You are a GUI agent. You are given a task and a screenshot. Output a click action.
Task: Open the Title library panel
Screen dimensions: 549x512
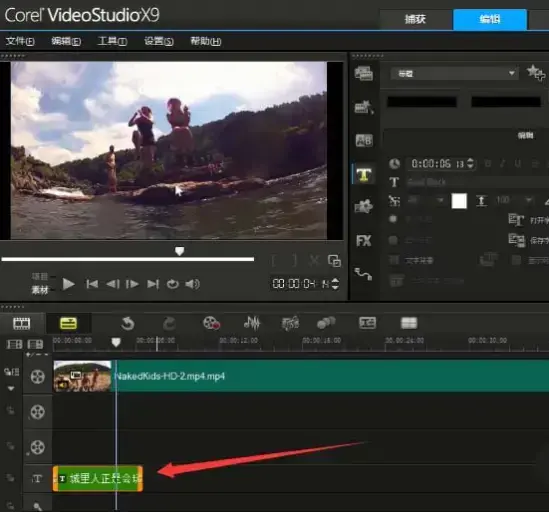pos(364,174)
